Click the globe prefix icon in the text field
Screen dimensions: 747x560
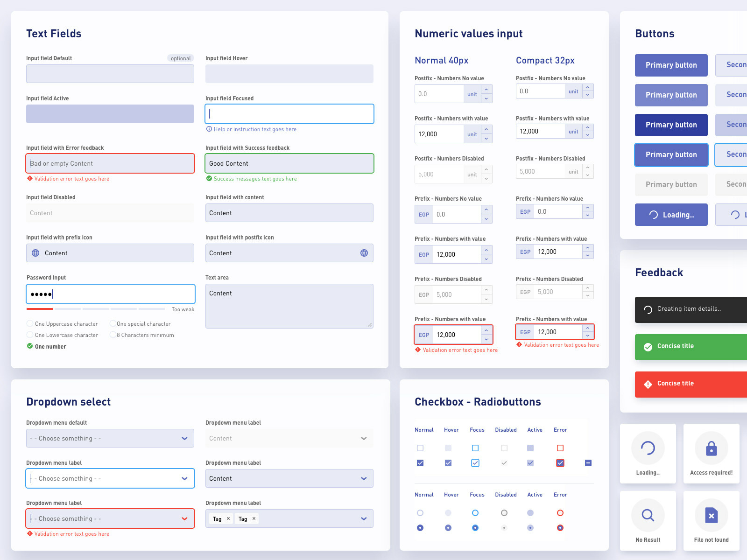pyautogui.click(x=35, y=253)
